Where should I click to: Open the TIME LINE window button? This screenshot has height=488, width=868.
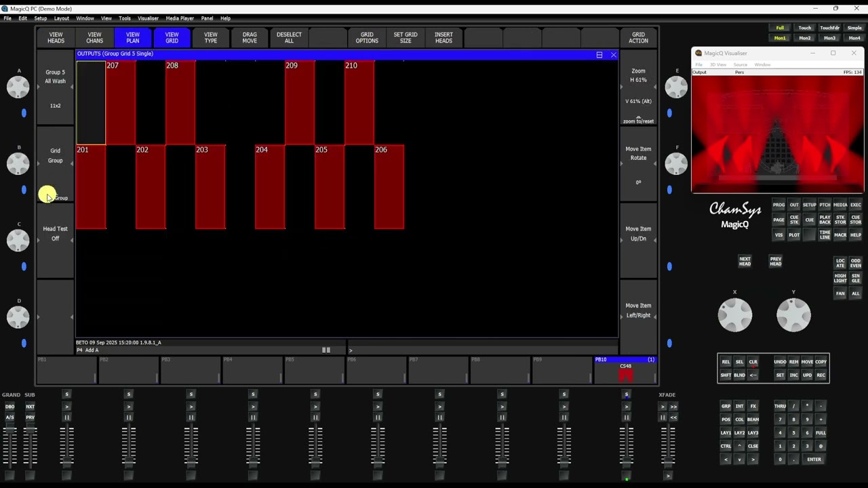pyautogui.click(x=825, y=235)
